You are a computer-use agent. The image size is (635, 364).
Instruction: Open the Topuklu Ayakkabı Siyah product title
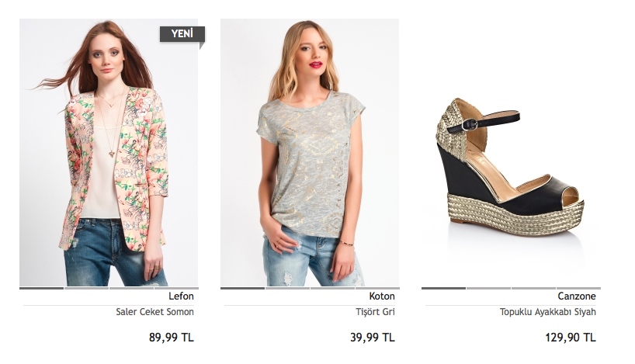(x=547, y=312)
